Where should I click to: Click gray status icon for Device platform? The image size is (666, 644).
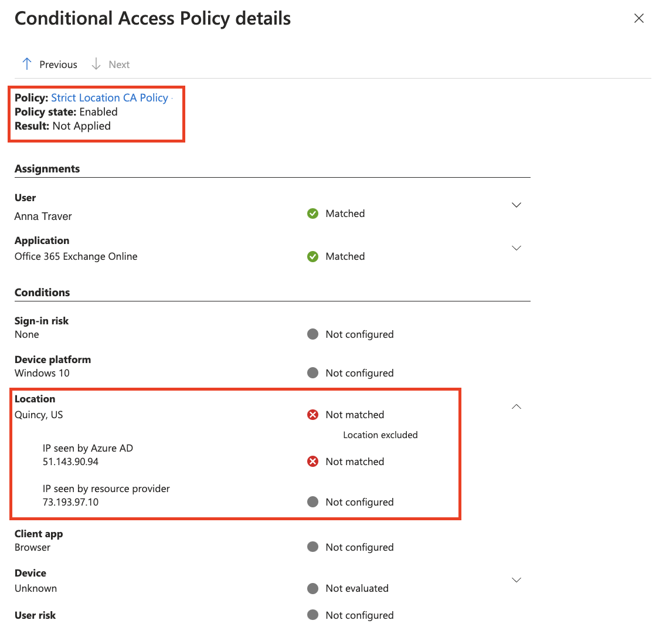(x=313, y=373)
